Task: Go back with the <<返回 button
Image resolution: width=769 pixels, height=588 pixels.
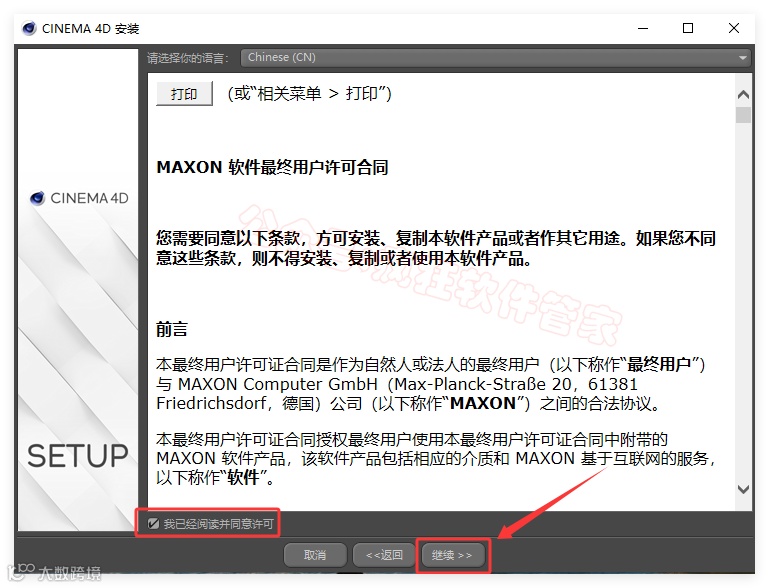Action: [x=384, y=555]
